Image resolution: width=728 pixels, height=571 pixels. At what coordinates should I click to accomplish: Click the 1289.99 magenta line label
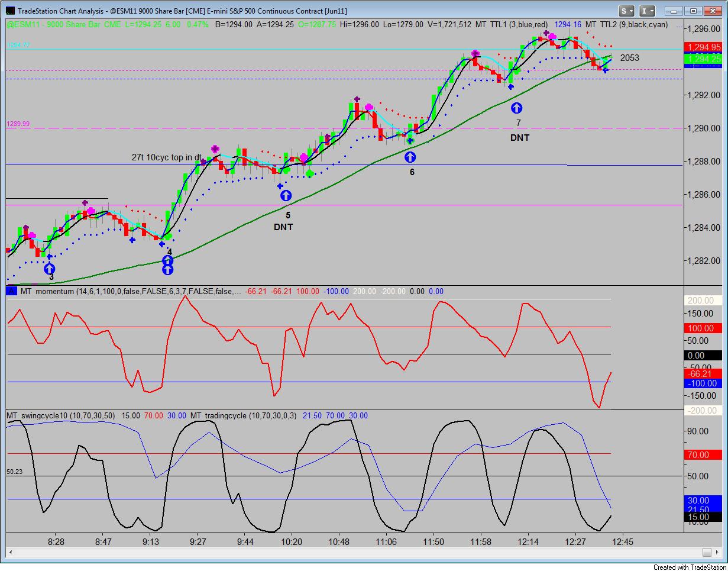point(18,124)
